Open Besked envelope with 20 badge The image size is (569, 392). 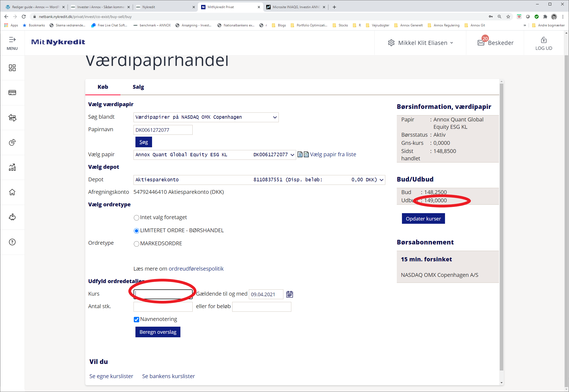tap(481, 42)
